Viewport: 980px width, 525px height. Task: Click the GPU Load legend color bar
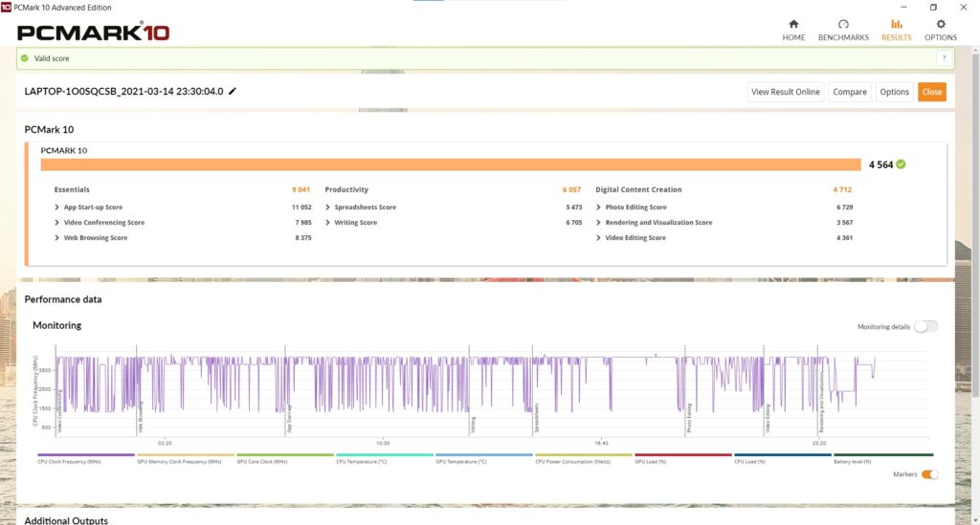(682, 455)
